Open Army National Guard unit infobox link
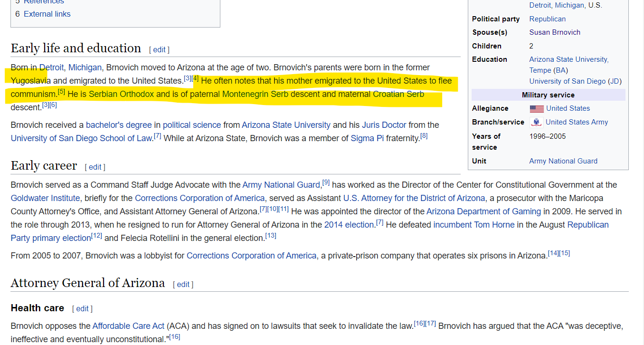 tap(563, 161)
